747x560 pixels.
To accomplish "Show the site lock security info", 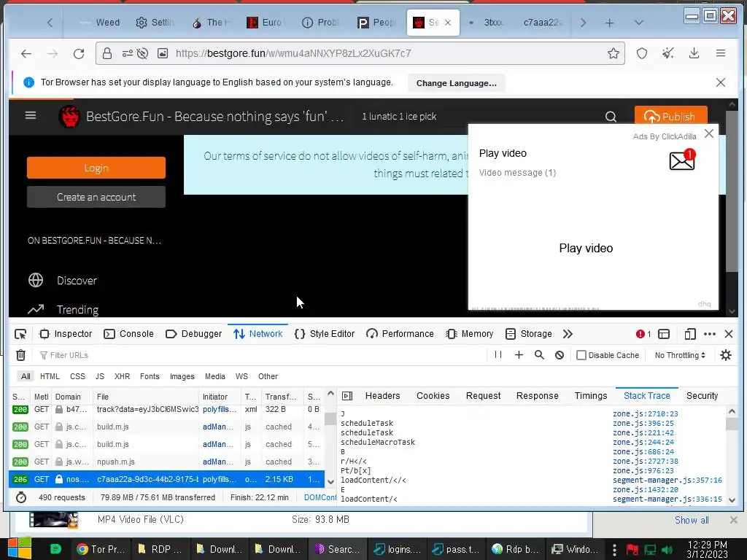I will 107,53.
